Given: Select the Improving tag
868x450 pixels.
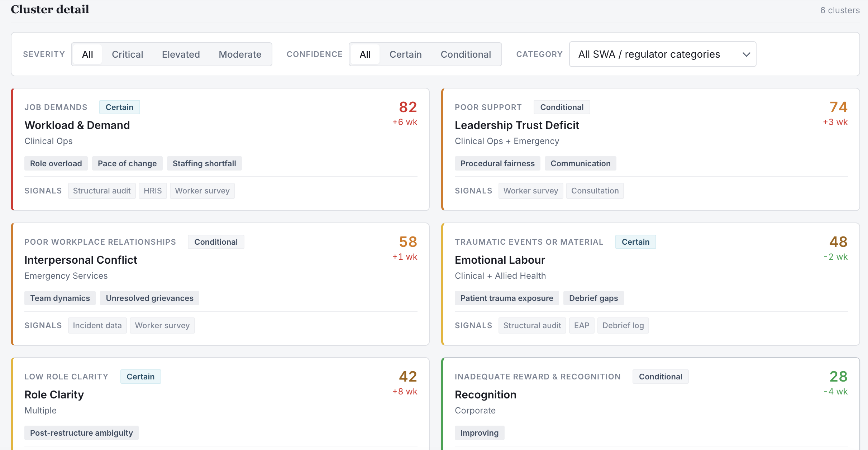Looking at the screenshot, I should pos(480,433).
